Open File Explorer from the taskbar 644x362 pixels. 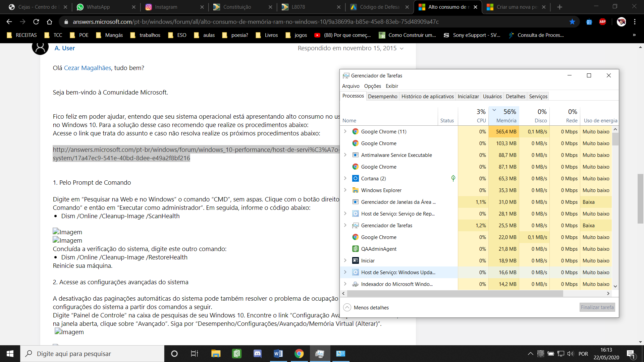[x=216, y=354]
